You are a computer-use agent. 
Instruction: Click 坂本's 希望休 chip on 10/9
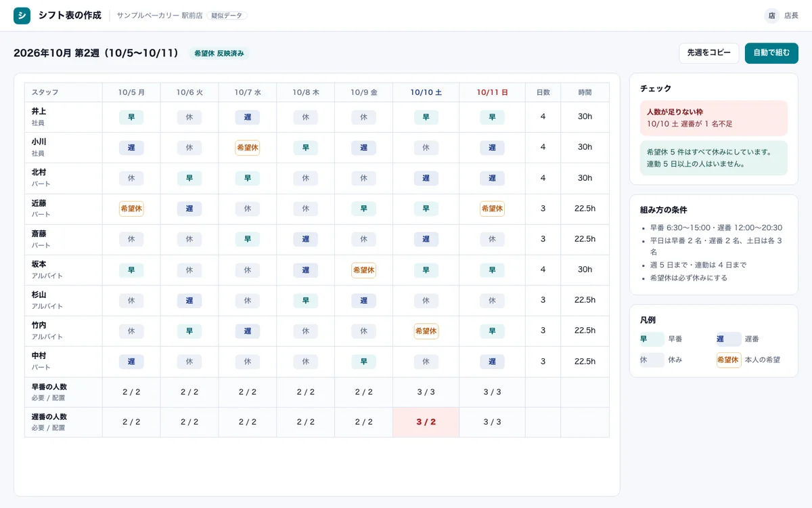(364, 270)
